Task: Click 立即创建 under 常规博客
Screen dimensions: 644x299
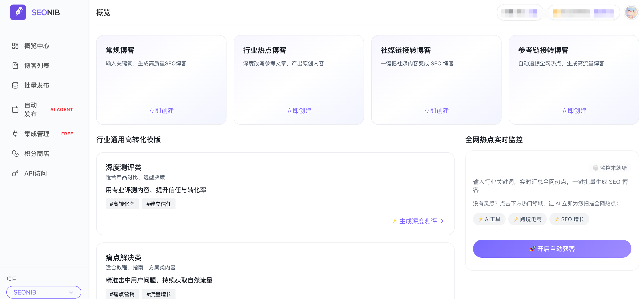Action: pyautogui.click(x=161, y=111)
